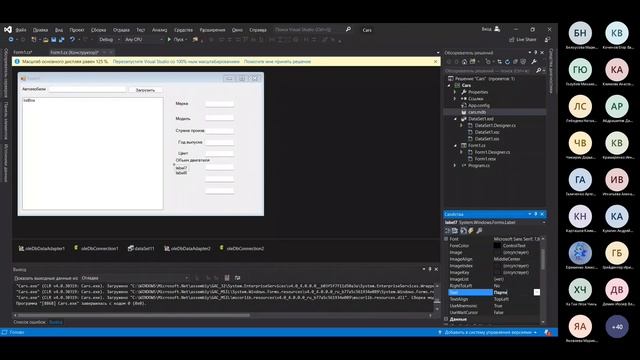Click the account sign-in icon near Вход
Viewport: 640px width, 360px height.
[497, 29]
